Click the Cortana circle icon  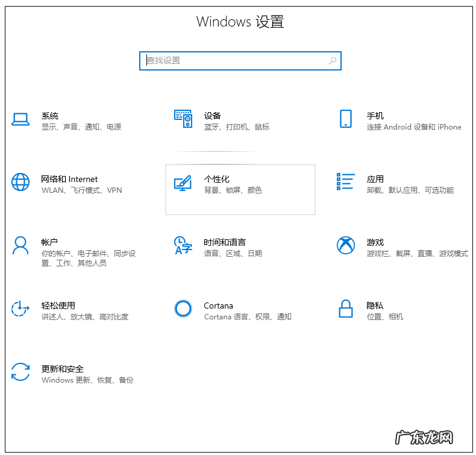tap(183, 309)
